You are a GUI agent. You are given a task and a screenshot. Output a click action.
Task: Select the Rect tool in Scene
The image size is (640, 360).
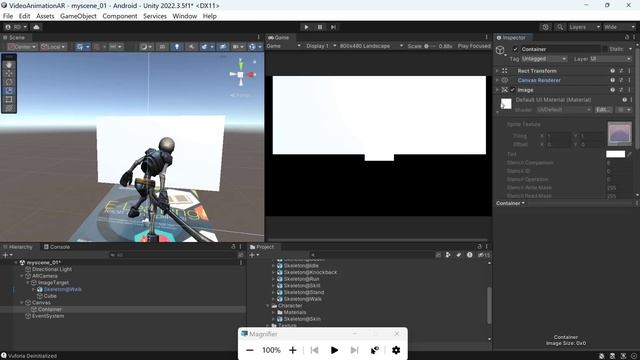9,99
